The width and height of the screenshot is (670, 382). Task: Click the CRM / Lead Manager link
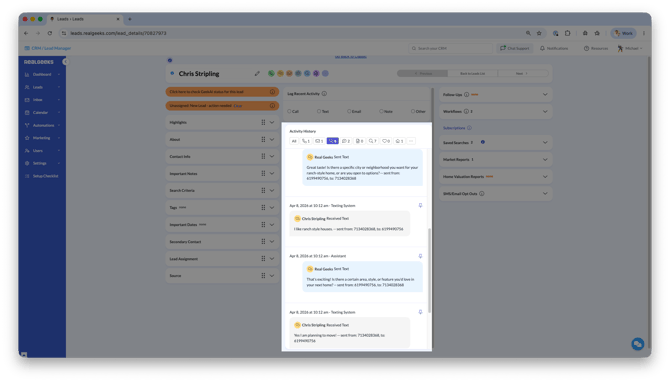(x=48, y=48)
